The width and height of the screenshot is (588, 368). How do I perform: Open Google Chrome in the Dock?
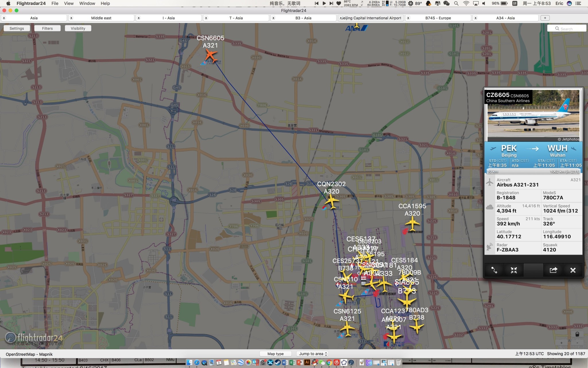329,363
